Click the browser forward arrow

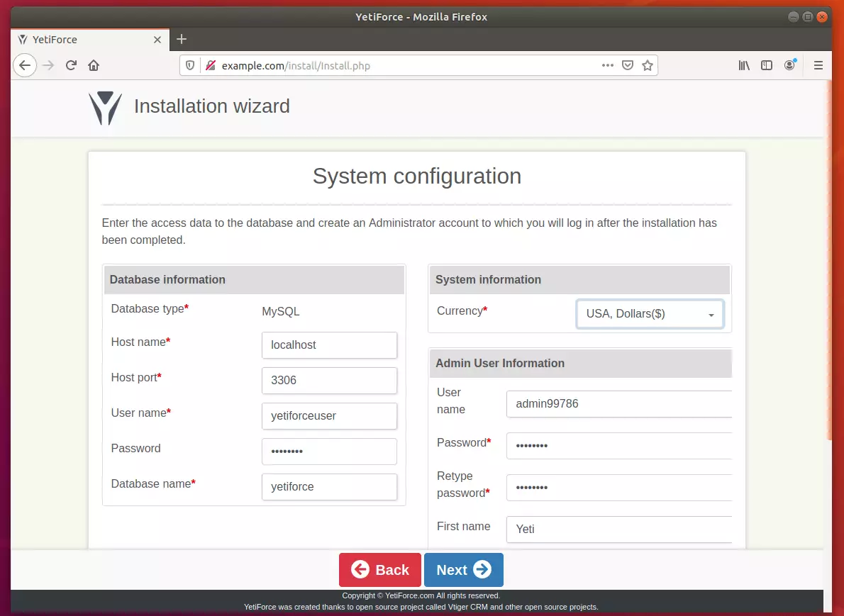coord(48,66)
